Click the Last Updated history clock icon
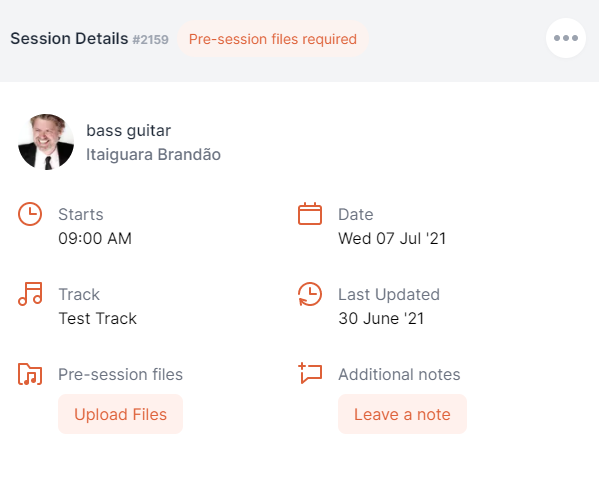This screenshot has height=495, width=599. [310, 294]
